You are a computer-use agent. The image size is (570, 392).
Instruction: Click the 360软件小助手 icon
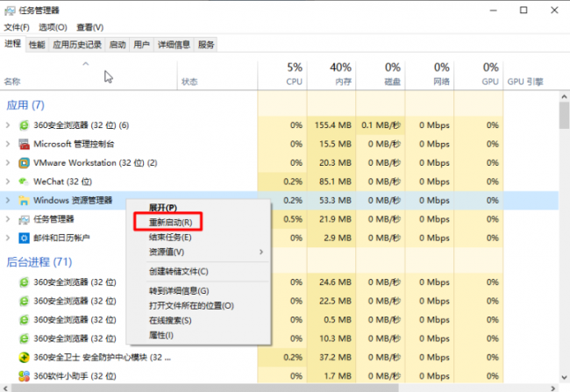24,376
